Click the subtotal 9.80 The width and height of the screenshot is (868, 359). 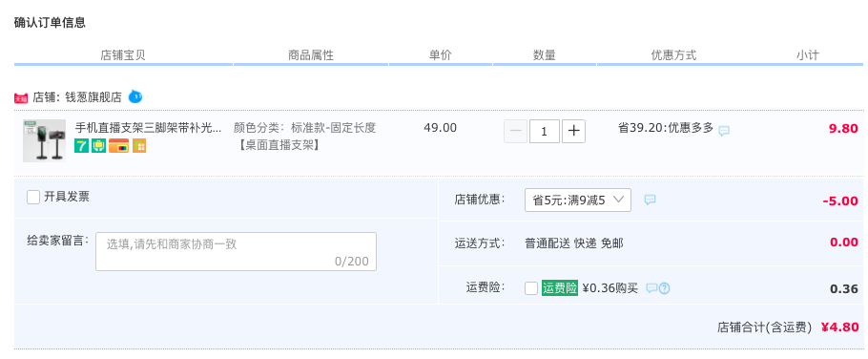click(x=843, y=129)
